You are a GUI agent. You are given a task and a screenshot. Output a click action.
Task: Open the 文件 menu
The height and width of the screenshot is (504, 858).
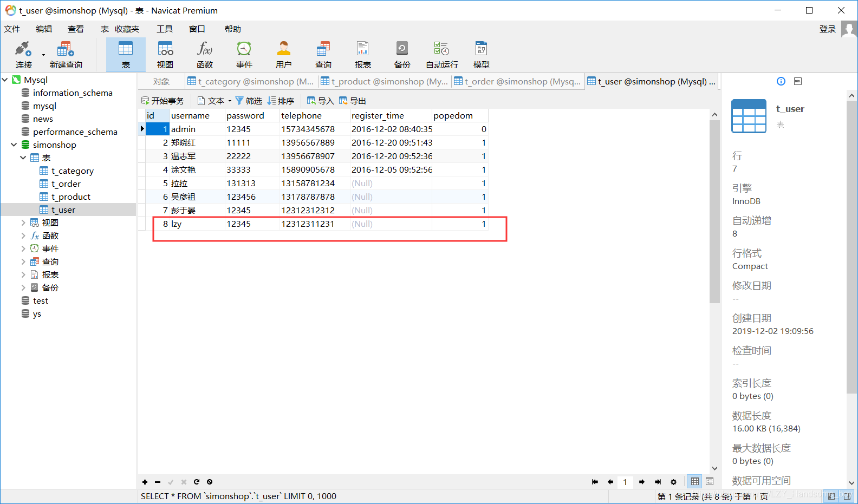[12, 29]
